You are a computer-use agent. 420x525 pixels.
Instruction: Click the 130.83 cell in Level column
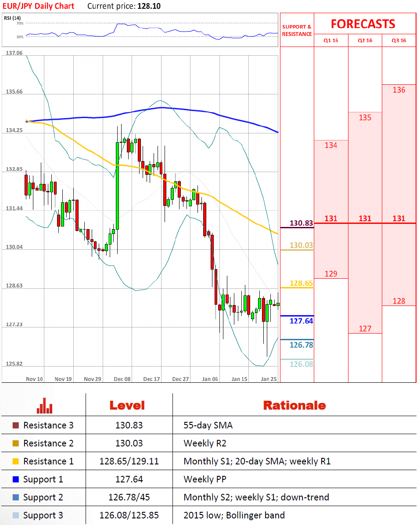pyautogui.click(x=129, y=425)
